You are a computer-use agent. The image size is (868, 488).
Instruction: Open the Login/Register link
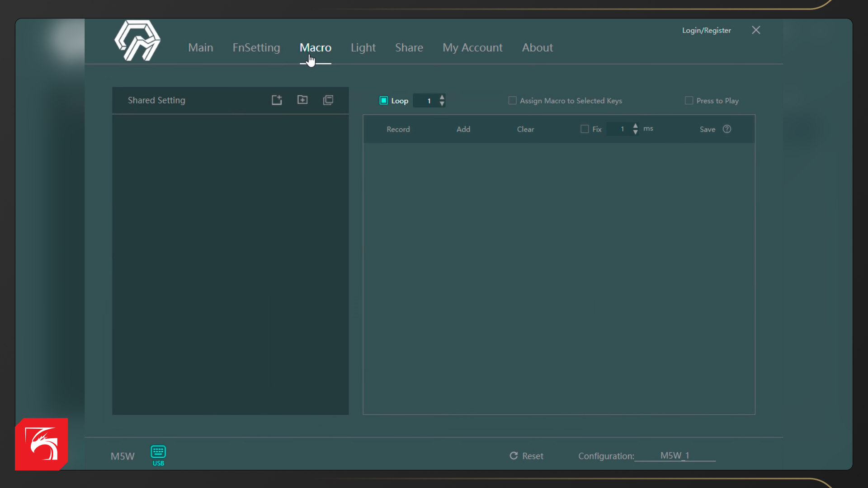(706, 30)
